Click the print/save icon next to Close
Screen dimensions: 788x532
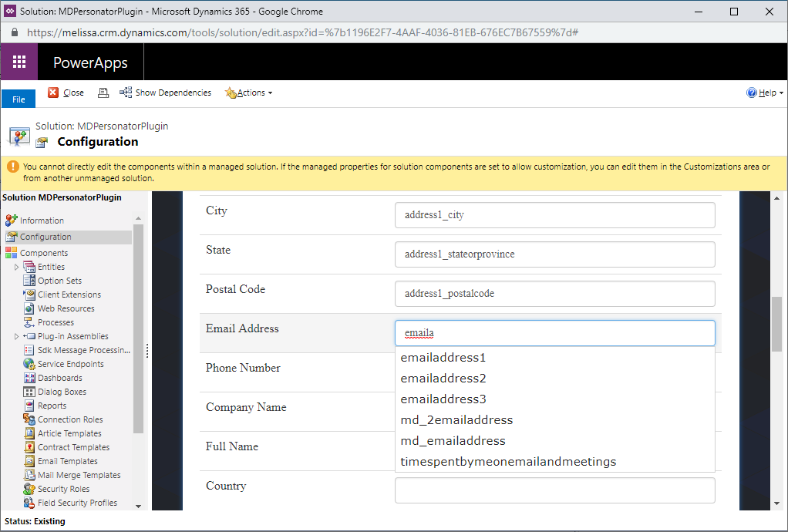coord(103,93)
